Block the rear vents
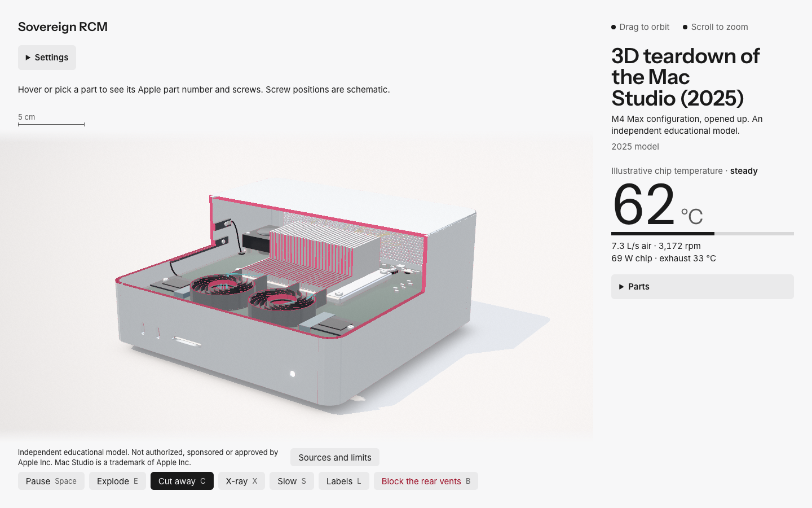Screen dimensions: 812x508 (426, 481)
